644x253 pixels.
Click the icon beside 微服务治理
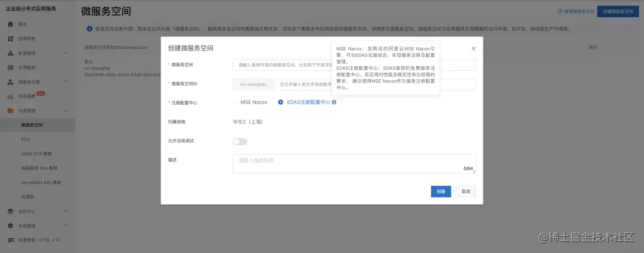(x=11, y=82)
